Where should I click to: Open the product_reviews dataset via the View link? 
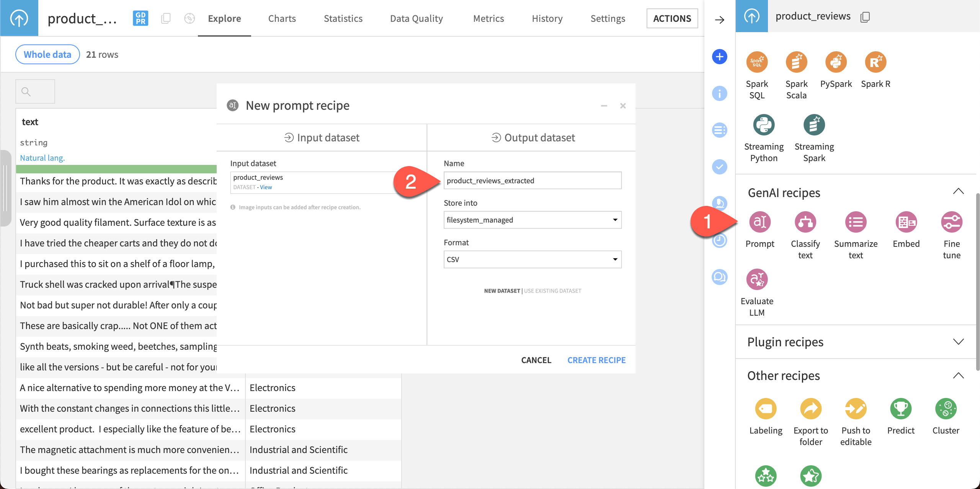266,187
